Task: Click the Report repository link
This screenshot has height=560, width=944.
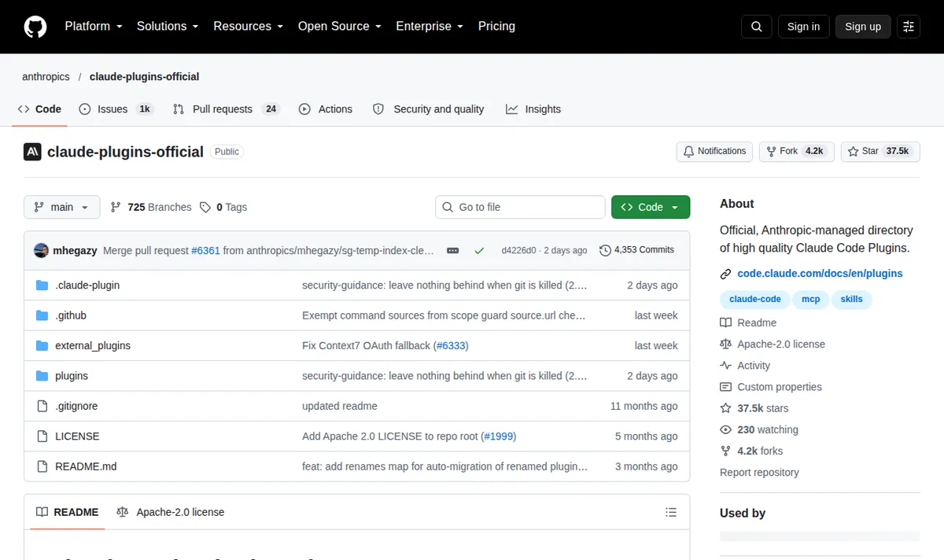Action: pos(759,473)
